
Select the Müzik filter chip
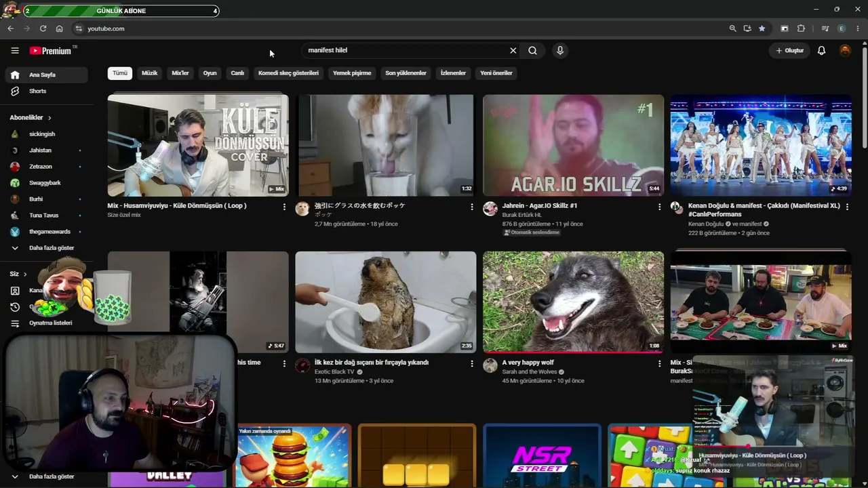click(x=149, y=73)
